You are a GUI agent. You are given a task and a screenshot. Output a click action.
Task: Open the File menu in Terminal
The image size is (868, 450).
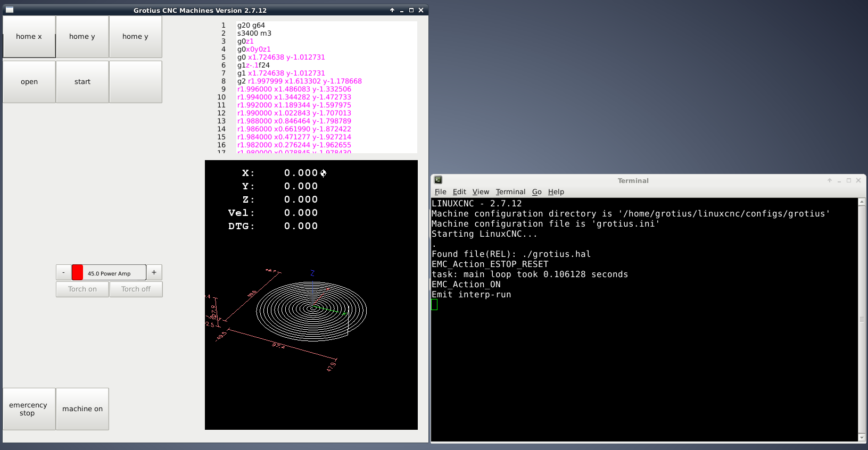tap(440, 192)
